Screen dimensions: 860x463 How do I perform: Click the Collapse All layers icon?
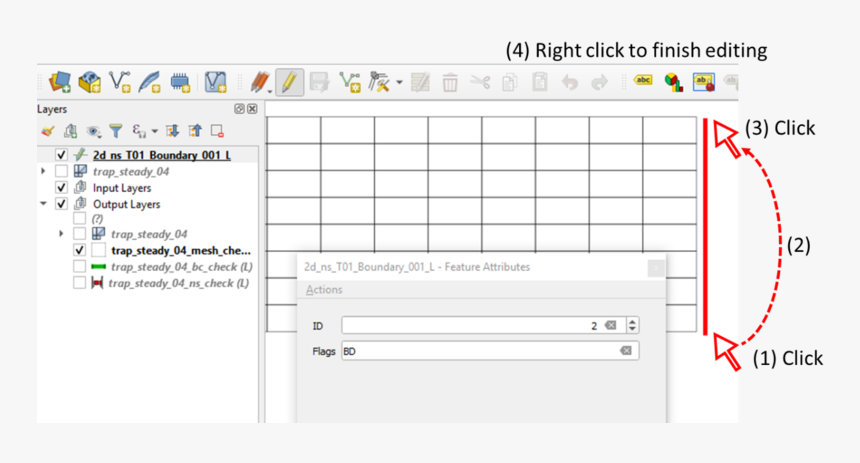[195, 131]
